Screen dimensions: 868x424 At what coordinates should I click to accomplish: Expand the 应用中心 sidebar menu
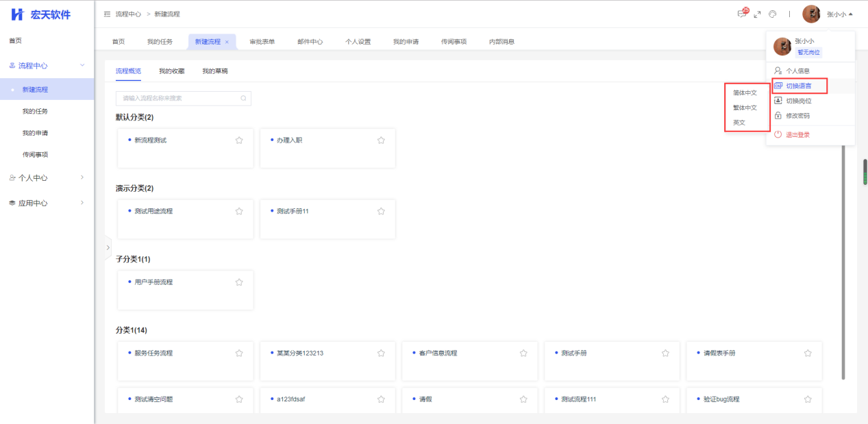82,203
